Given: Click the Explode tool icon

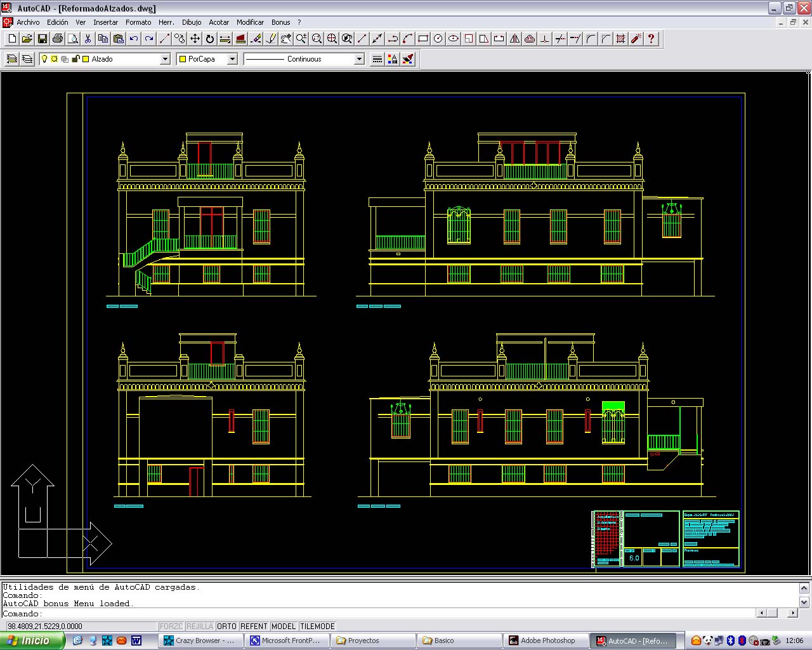Looking at the screenshot, I should [636, 39].
